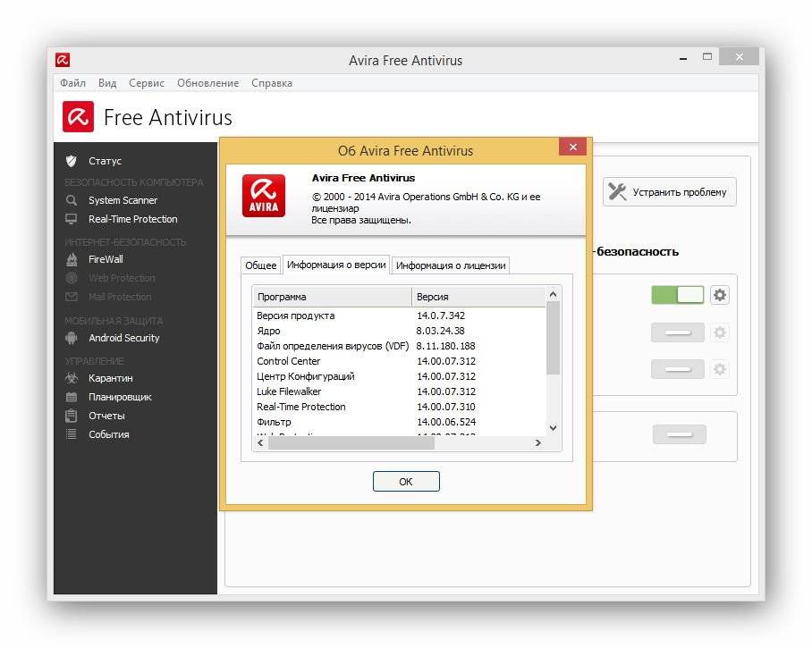Switch to the Общее tab
The height and width of the screenshot is (648, 812).
tap(261, 265)
